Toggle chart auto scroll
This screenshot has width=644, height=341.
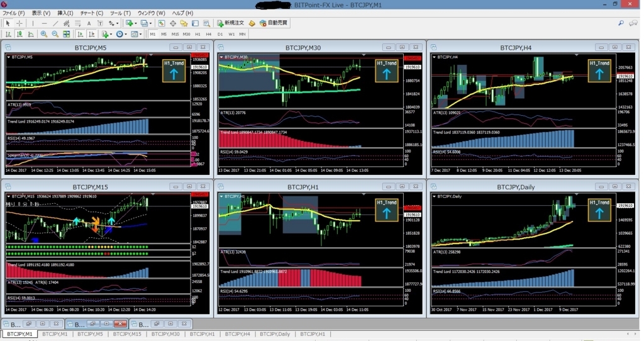[80, 34]
